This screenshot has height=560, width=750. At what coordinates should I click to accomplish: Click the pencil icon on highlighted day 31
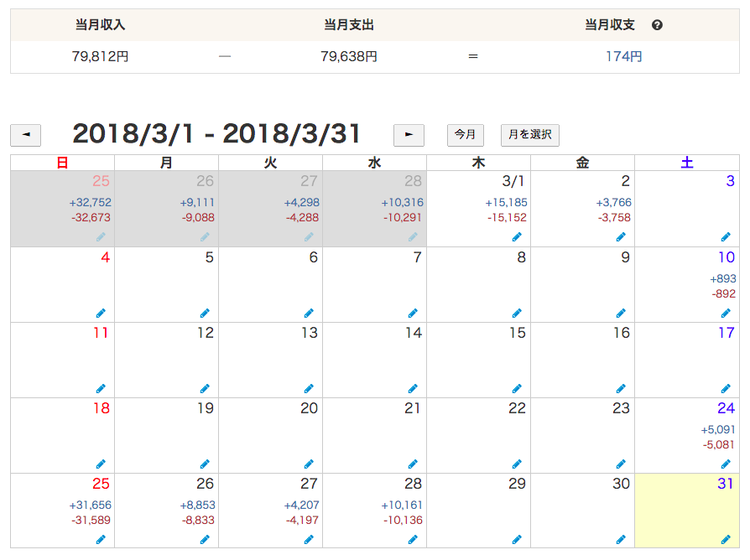(x=726, y=539)
